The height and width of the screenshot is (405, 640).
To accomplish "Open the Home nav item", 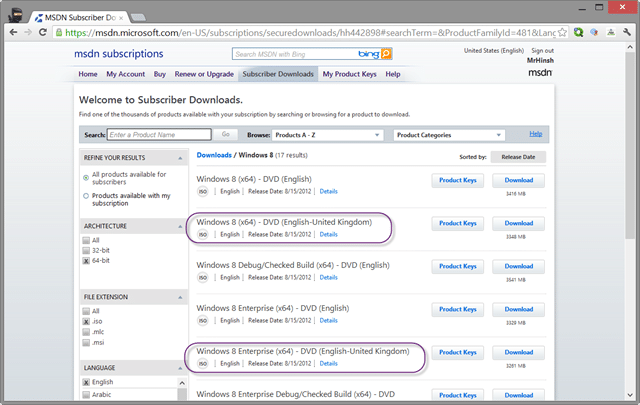I will pos(88,74).
